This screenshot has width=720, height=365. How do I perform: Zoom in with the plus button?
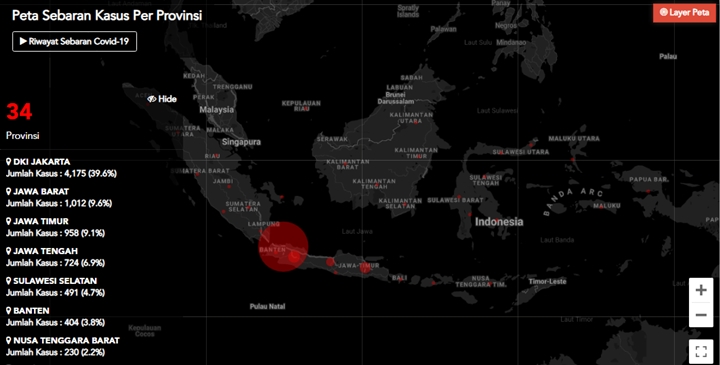tap(701, 290)
